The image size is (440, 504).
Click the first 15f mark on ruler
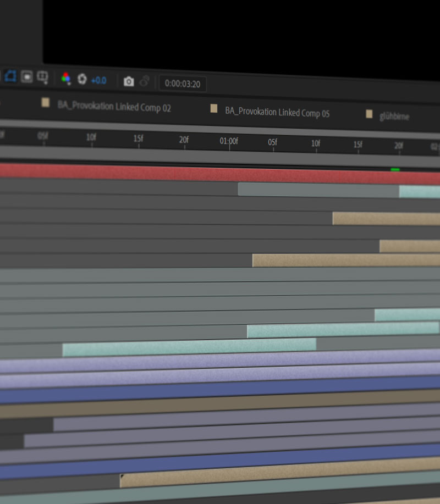coord(139,140)
